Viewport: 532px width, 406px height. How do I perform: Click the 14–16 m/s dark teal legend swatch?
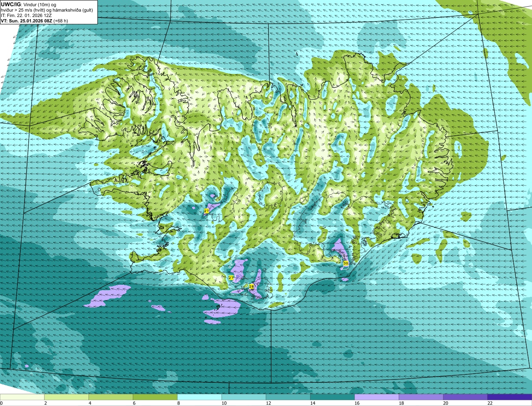[332, 397]
